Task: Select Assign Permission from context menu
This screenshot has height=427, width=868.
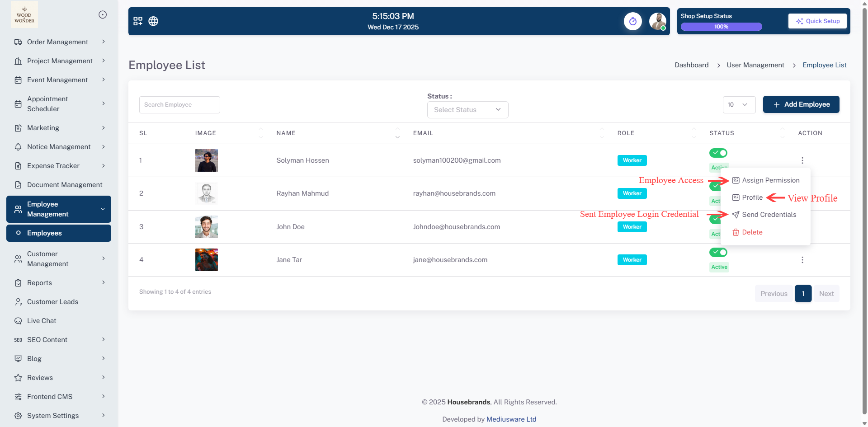Action: coord(770,180)
